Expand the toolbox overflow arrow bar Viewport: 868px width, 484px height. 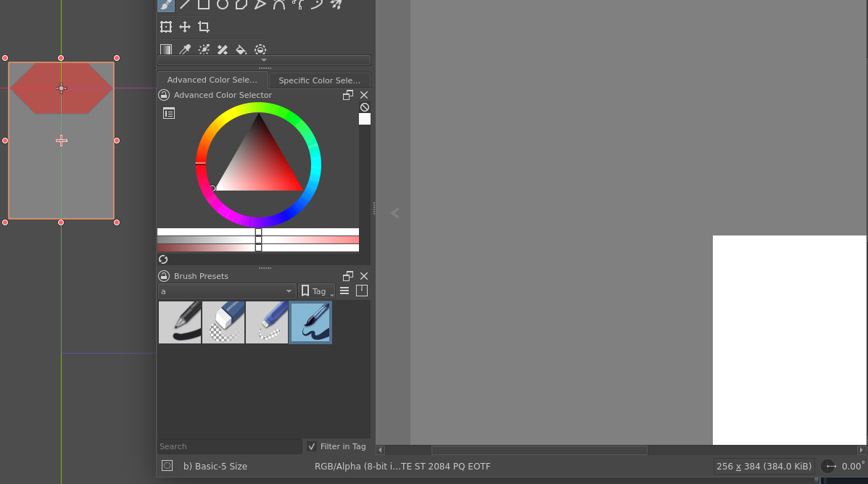click(x=263, y=59)
